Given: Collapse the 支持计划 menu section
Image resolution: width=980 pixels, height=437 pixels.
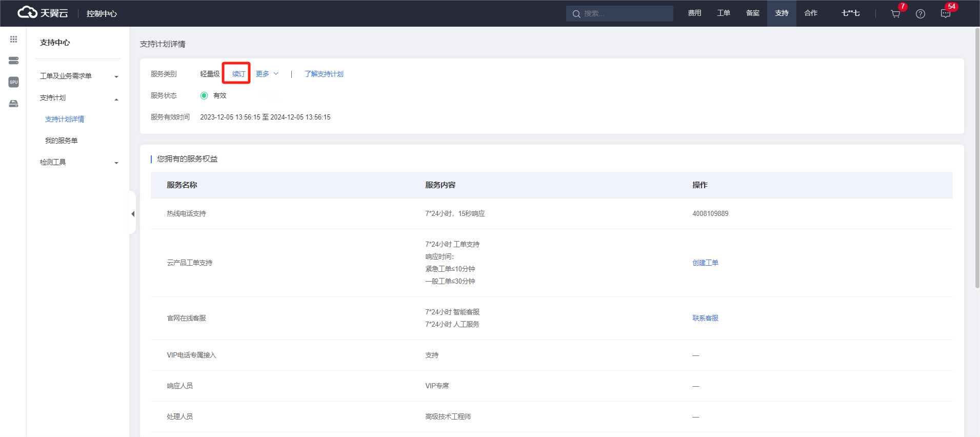Looking at the screenshot, I should pos(78,97).
